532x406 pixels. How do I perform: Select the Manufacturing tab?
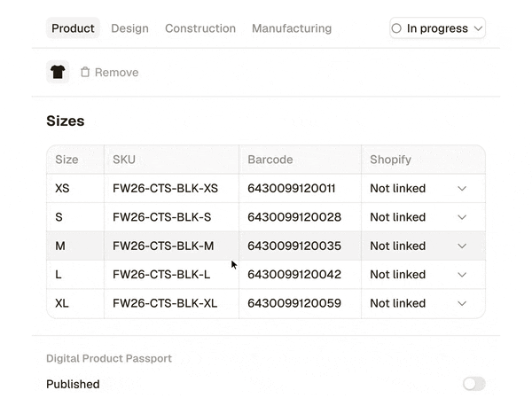tap(292, 28)
